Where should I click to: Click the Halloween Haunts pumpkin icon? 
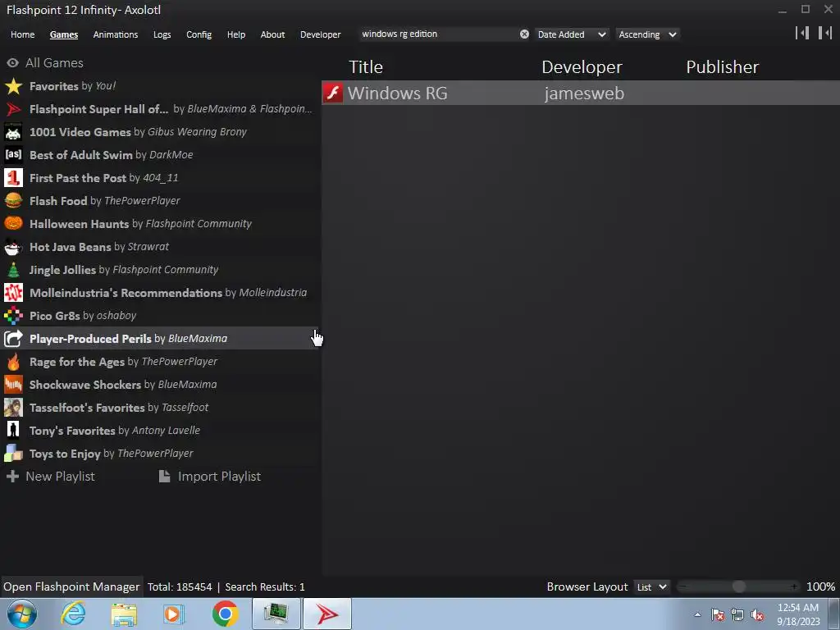[13, 223]
